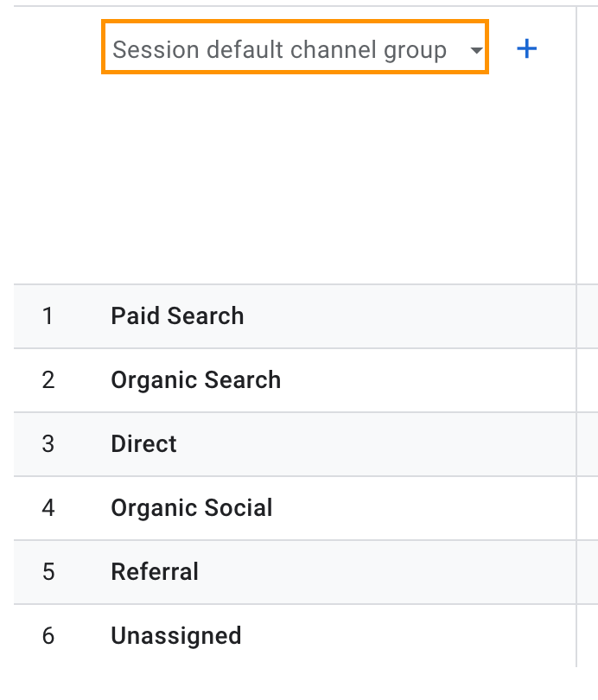598x700 pixels.
Task: Click the metric cell right of Paid Search
Action: pyautogui.click(x=588, y=316)
